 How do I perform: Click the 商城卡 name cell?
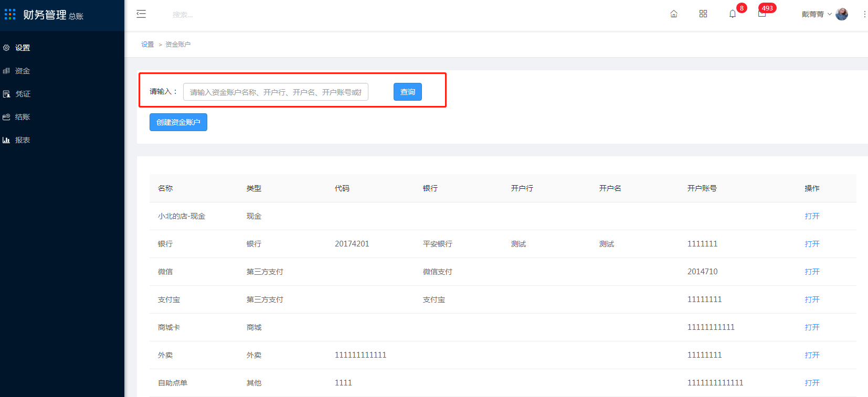(169, 327)
